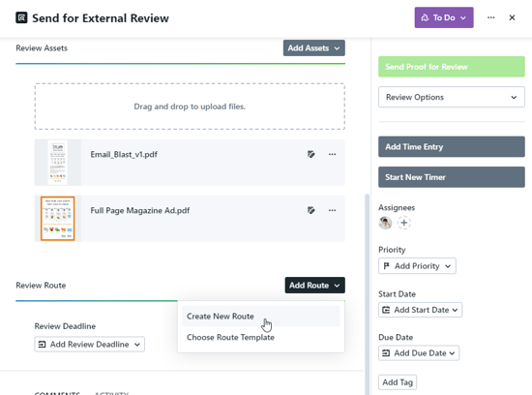
Task: Click the proof markup icon for Email_Blast_v1.pdf
Action: coord(311,154)
